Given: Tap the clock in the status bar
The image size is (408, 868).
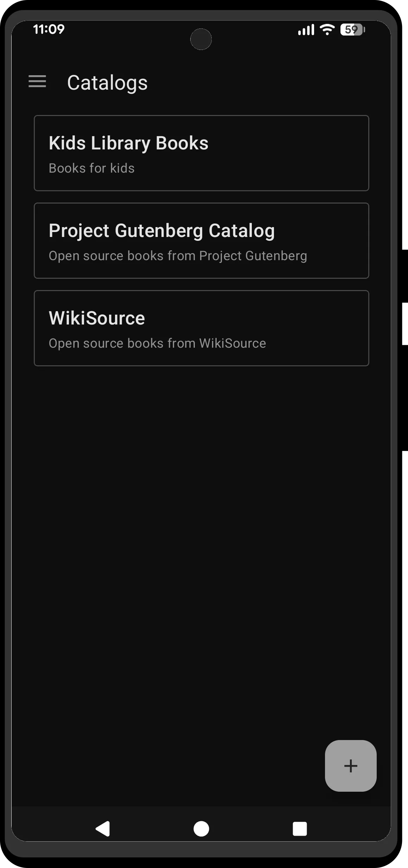Looking at the screenshot, I should point(49,29).
